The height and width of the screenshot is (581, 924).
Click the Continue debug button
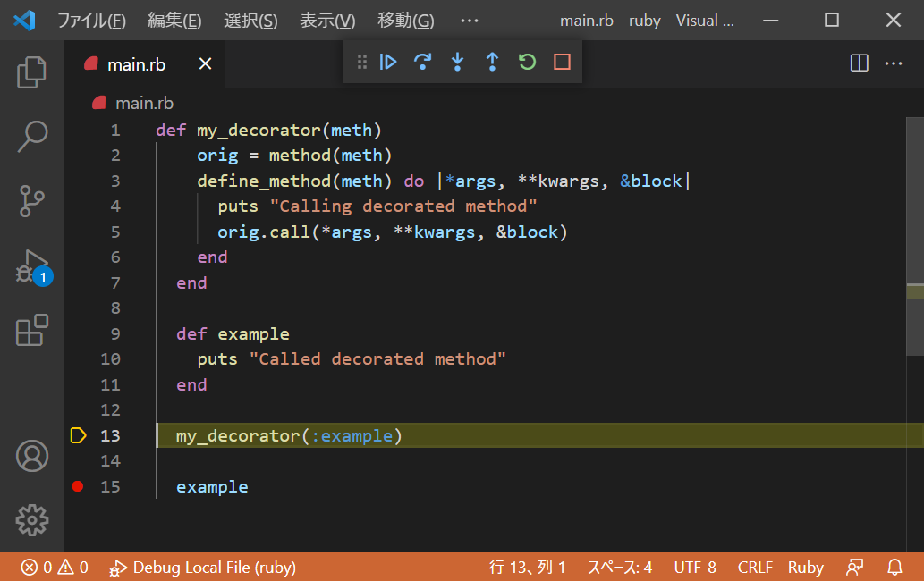coord(387,62)
